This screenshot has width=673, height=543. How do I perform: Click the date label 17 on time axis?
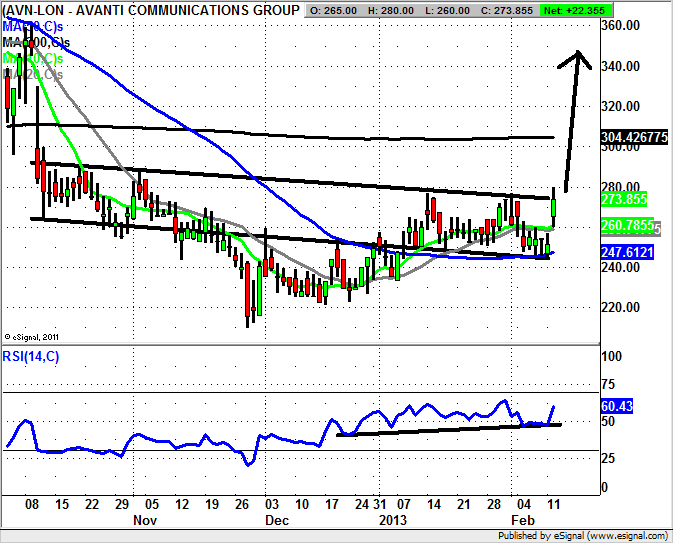coord(331,504)
